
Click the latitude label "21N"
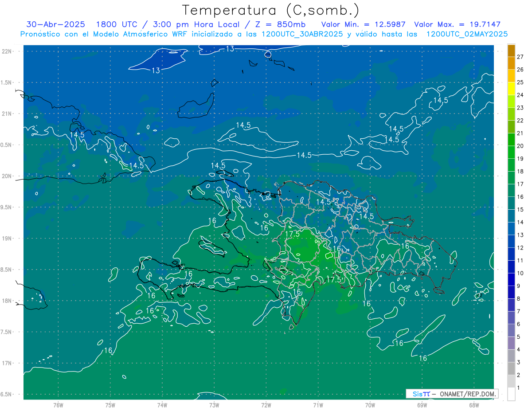(x=6, y=114)
